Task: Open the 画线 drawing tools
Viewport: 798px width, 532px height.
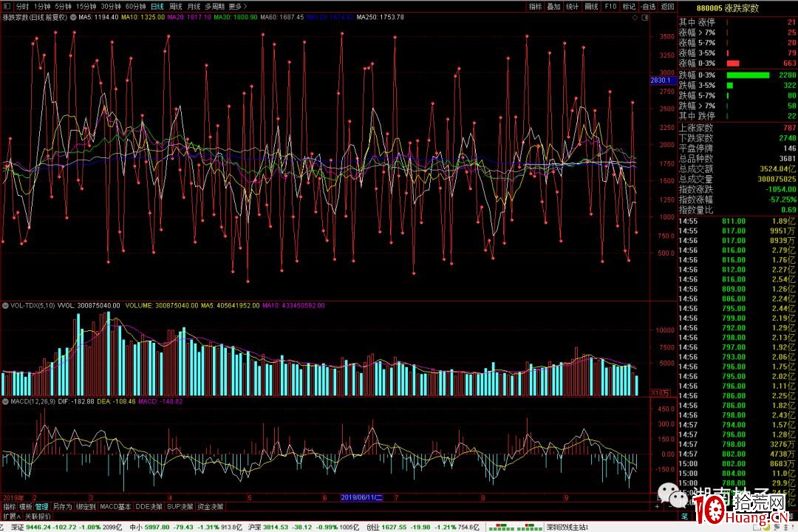Action: pyautogui.click(x=591, y=6)
